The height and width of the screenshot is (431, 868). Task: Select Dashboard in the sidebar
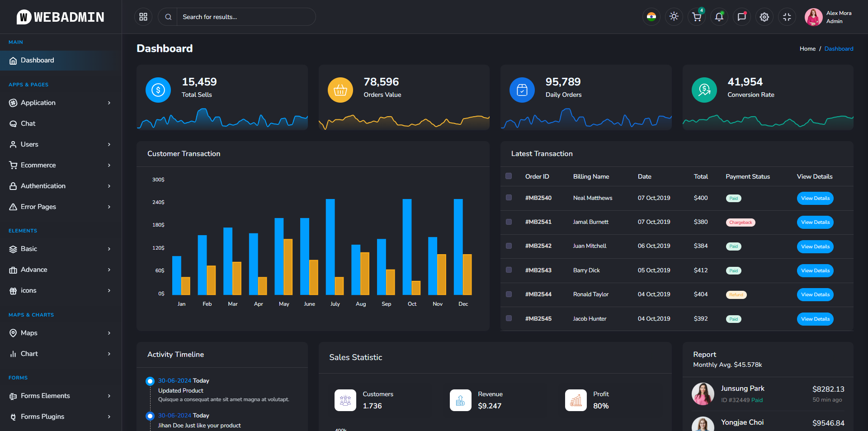click(37, 60)
